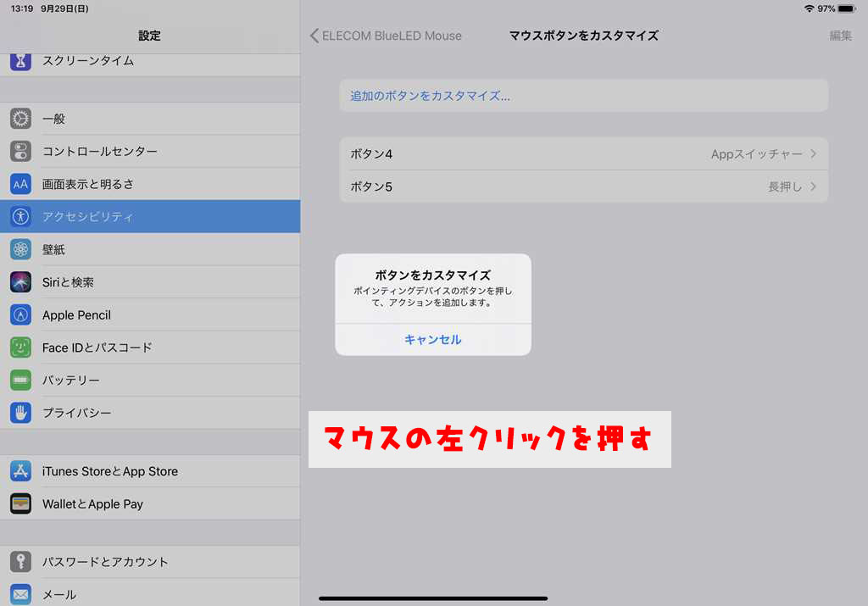Tap the Siri icon in sidebar

[20, 281]
